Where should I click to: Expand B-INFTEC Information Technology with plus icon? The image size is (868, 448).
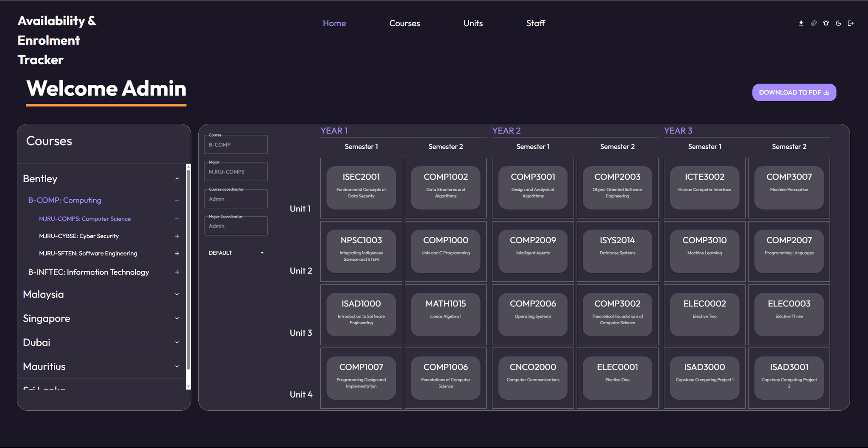click(177, 272)
